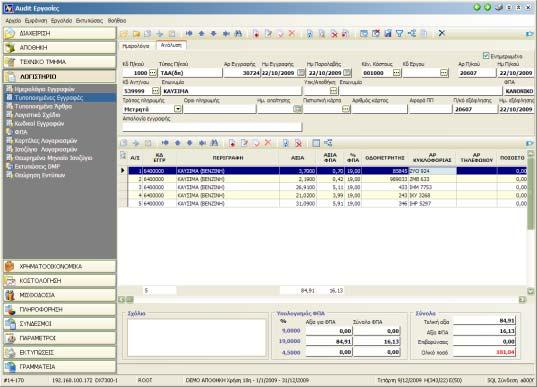
Task: Select Λογιστικό Σχέδιο in the sidebar
Action: pos(37,115)
